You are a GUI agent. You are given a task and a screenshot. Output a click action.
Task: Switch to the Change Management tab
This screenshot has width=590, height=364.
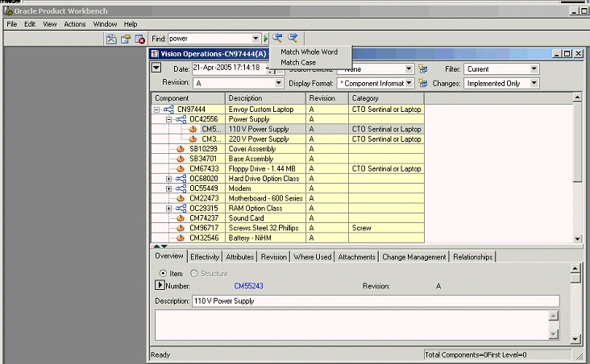click(x=414, y=257)
